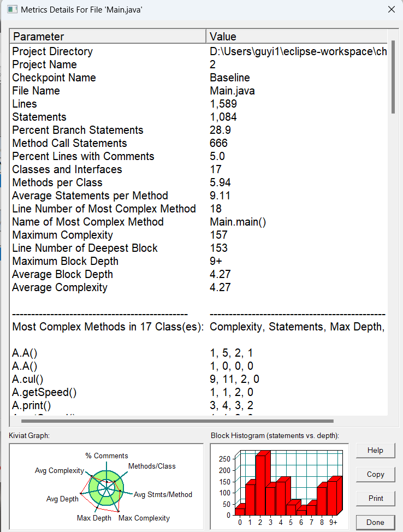Image resolution: width=403 pixels, height=532 pixels.
Task: Select the Project Name row
Action: [x=198, y=64]
